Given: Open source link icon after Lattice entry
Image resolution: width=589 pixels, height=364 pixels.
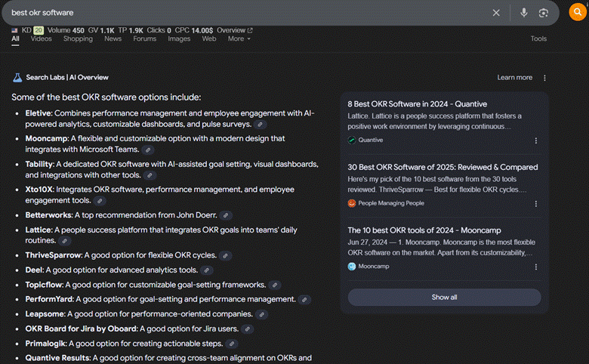Looking at the screenshot, I should (x=65, y=241).
